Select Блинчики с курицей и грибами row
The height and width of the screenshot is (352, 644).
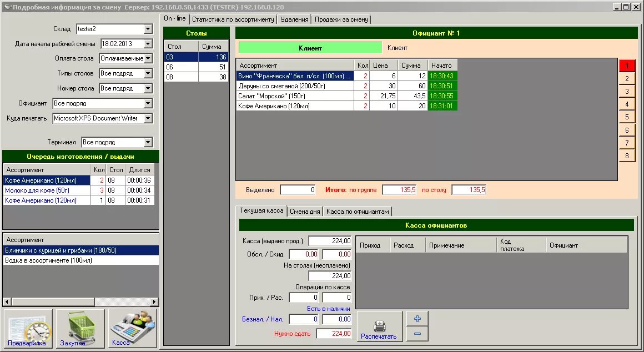pyautogui.click(x=81, y=250)
